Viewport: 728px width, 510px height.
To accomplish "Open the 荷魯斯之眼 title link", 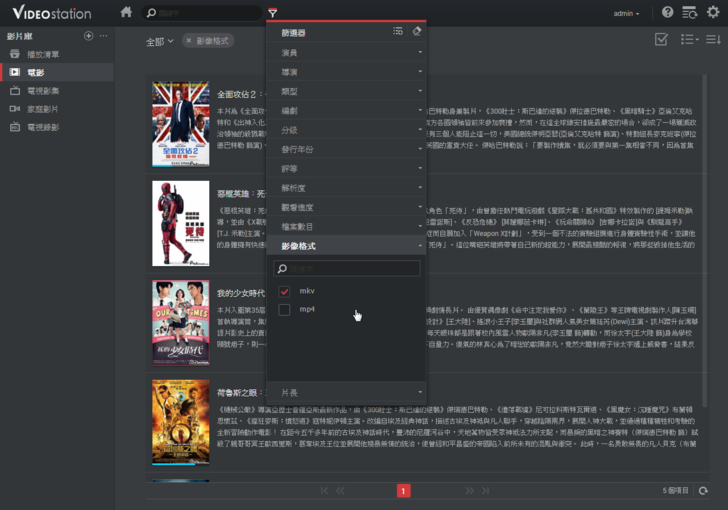I will tap(240, 392).
